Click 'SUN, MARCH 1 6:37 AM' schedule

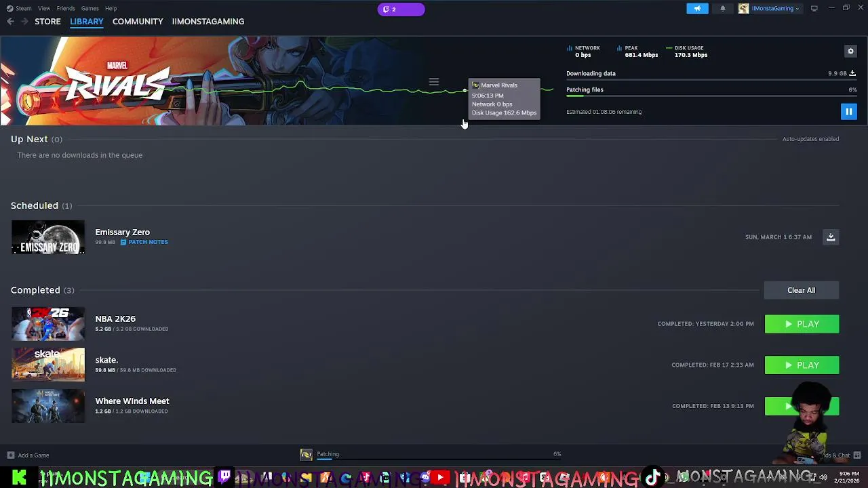tap(778, 237)
